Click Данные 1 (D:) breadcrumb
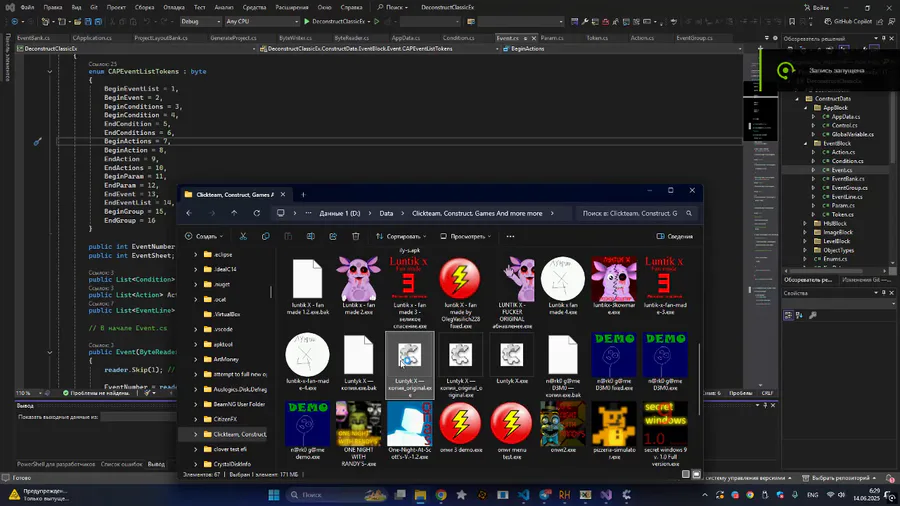900x506 pixels. (340, 213)
